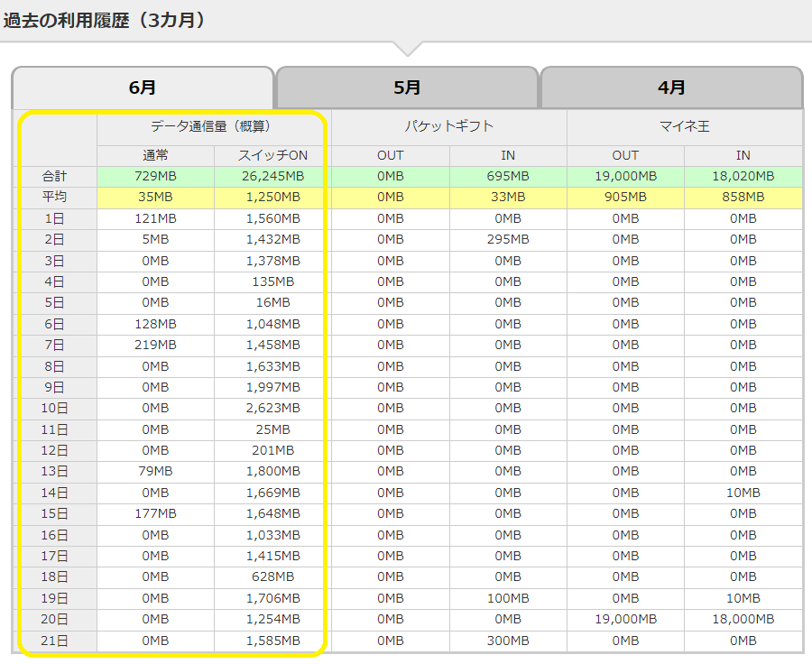812x664 pixels.
Task: Select the 295MB packet gift cell
Action: tap(508, 240)
